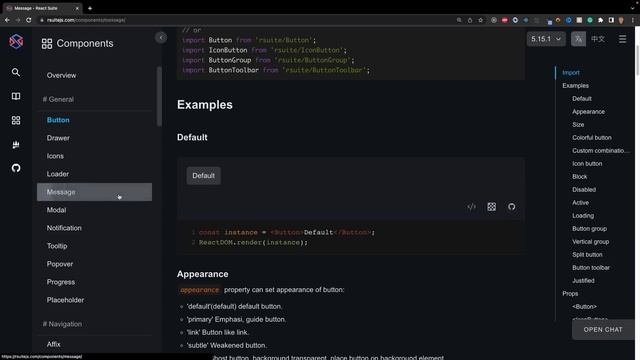Screen dimensions: 640x360
Task: Open example in CodeSandbox icon
Action: pos(491,207)
